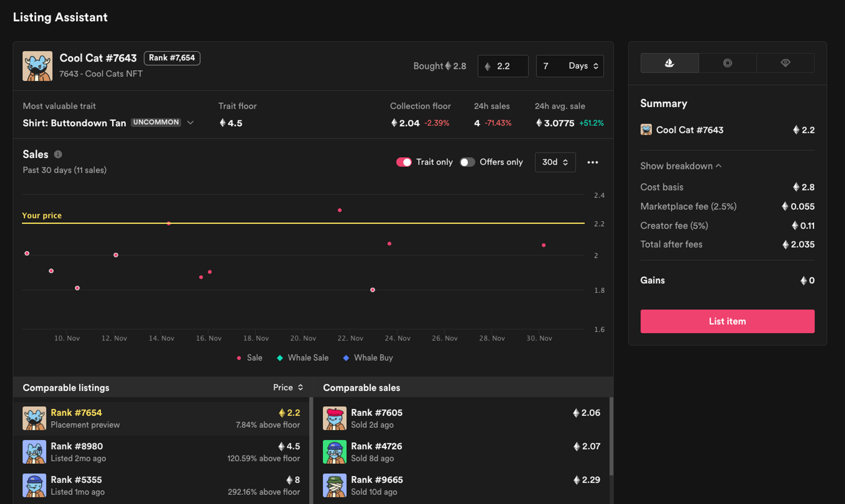Click the List item button
This screenshot has height=504, width=845.
pyautogui.click(x=727, y=321)
